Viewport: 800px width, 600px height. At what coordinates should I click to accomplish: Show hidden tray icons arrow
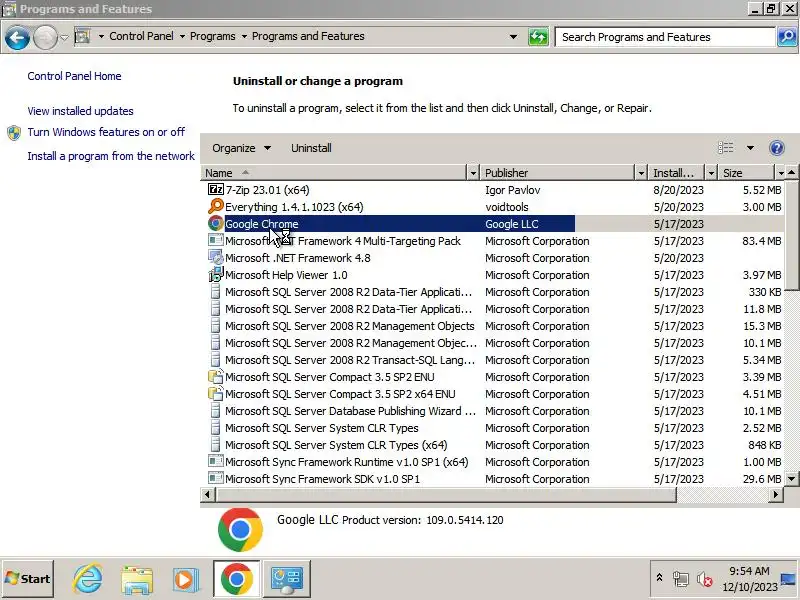[x=659, y=578]
